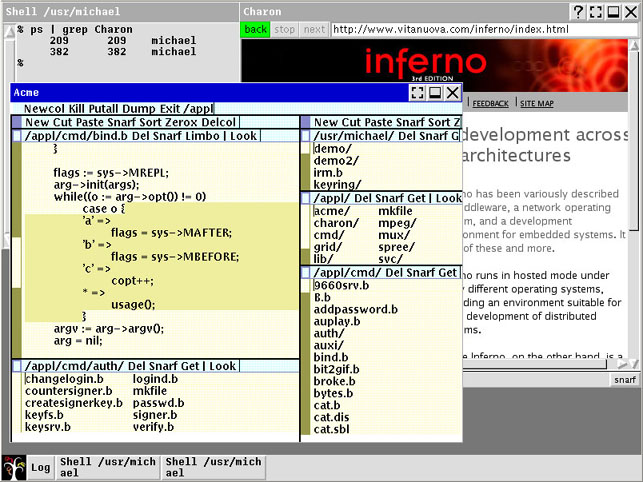Click the Acme window hide icon

(x=435, y=92)
